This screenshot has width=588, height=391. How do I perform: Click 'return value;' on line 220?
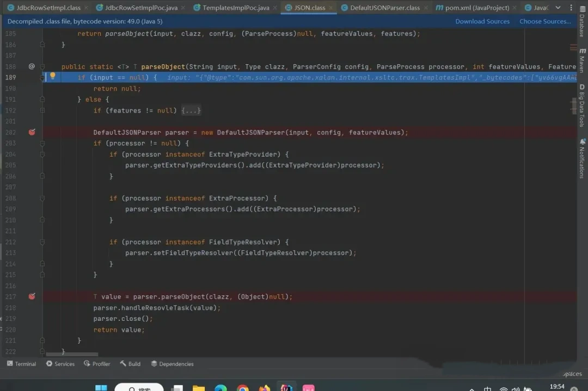coord(119,330)
